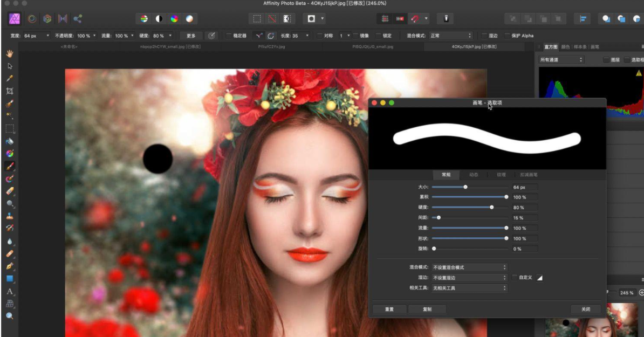Click the 重置 reset button
Screen dimensions: 644x337
[x=389, y=309]
